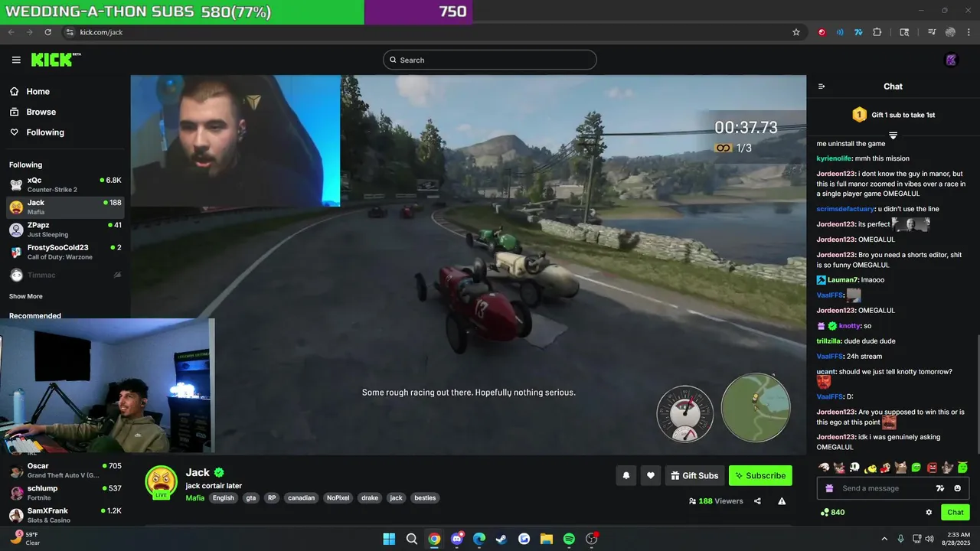The image size is (980, 551).
Task: Show hidden system tray icons
Action: coord(884,539)
